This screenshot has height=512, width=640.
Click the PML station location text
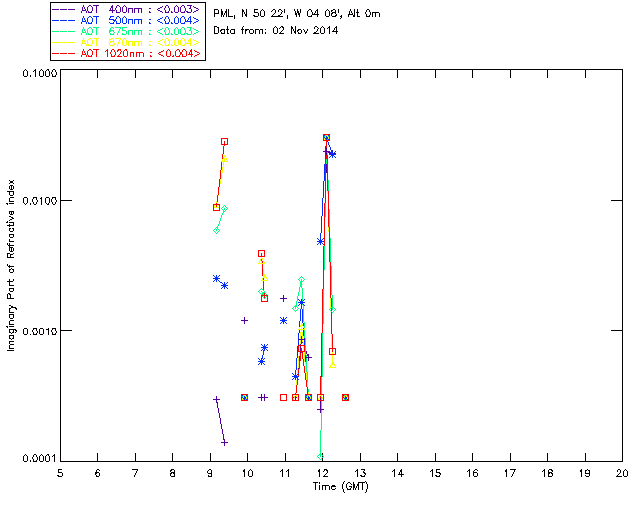[x=297, y=13]
